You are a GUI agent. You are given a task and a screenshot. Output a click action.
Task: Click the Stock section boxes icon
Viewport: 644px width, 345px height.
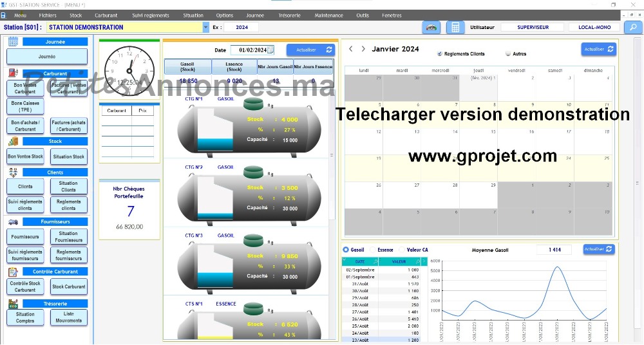[x=13, y=142]
